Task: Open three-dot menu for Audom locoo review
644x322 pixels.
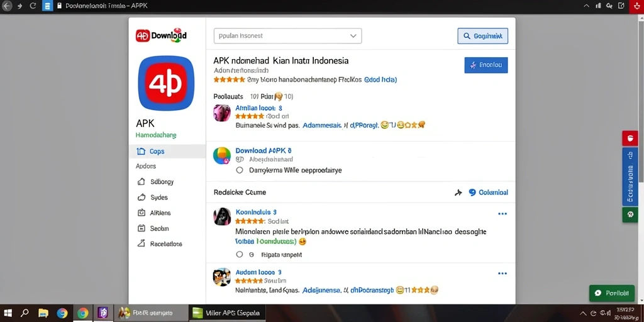Action: [x=502, y=274]
